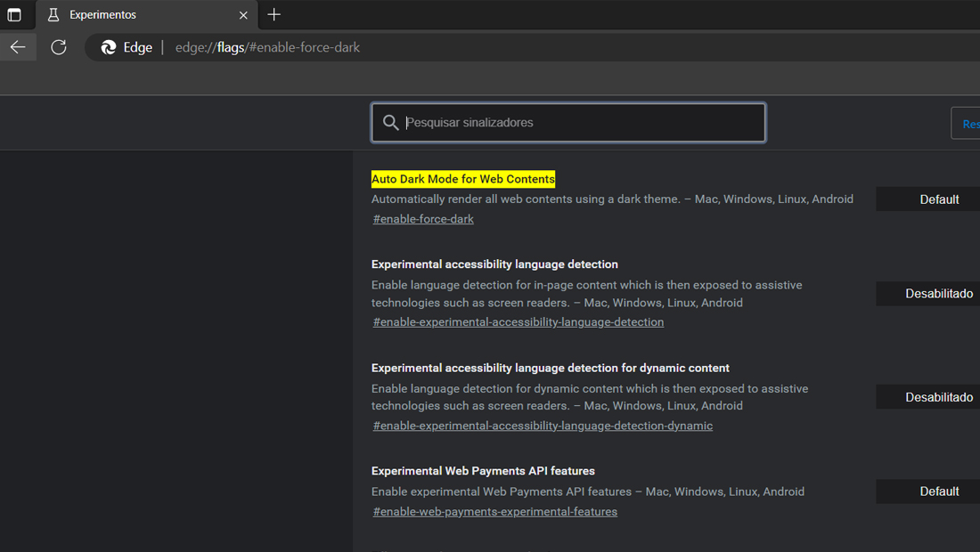Click the reset button at right edge

pyautogui.click(x=966, y=124)
